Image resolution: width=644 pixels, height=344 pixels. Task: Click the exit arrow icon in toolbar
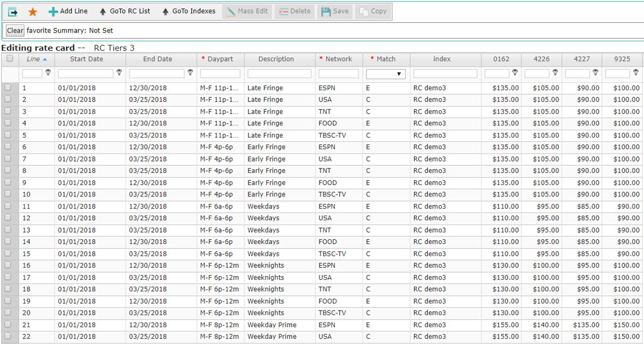pyautogui.click(x=13, y=12)
